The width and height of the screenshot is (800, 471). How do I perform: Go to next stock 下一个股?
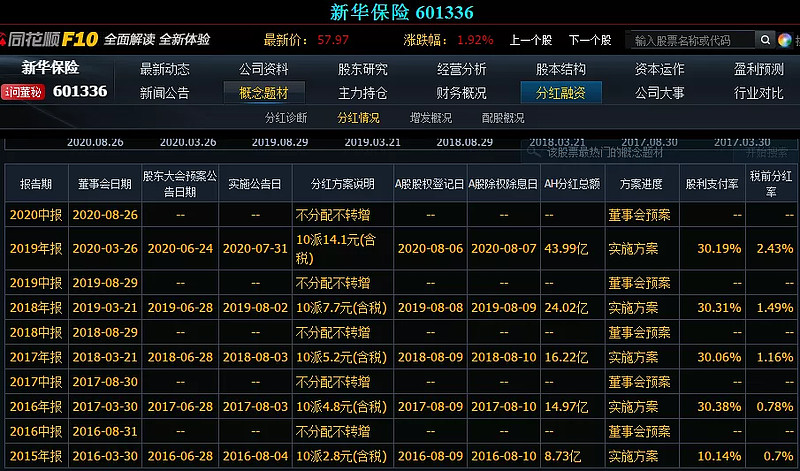tap(590, 40)
